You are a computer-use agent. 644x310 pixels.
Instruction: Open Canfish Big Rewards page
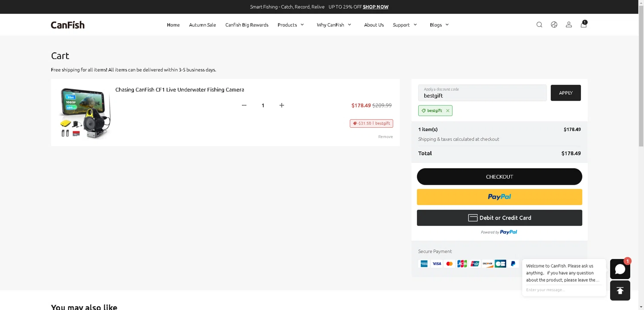[x=247, y=25]
